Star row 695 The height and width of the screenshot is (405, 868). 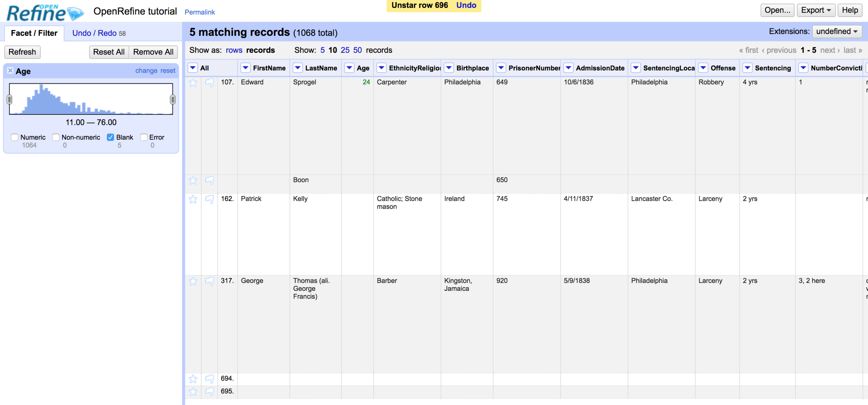193,391
